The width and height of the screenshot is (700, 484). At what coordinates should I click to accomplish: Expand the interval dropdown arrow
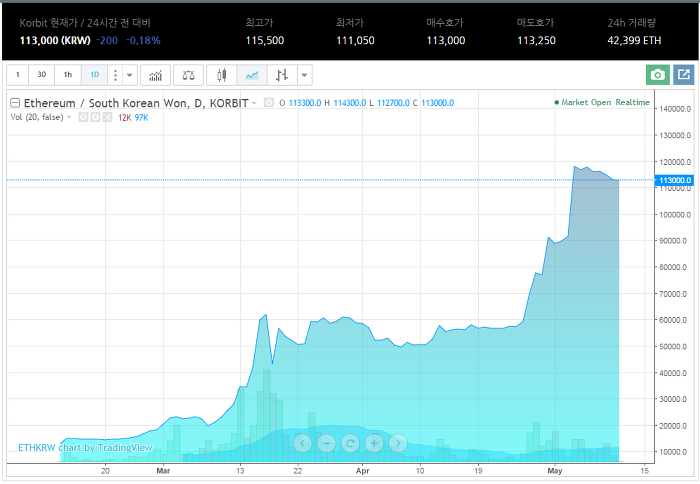coord(129,75)
